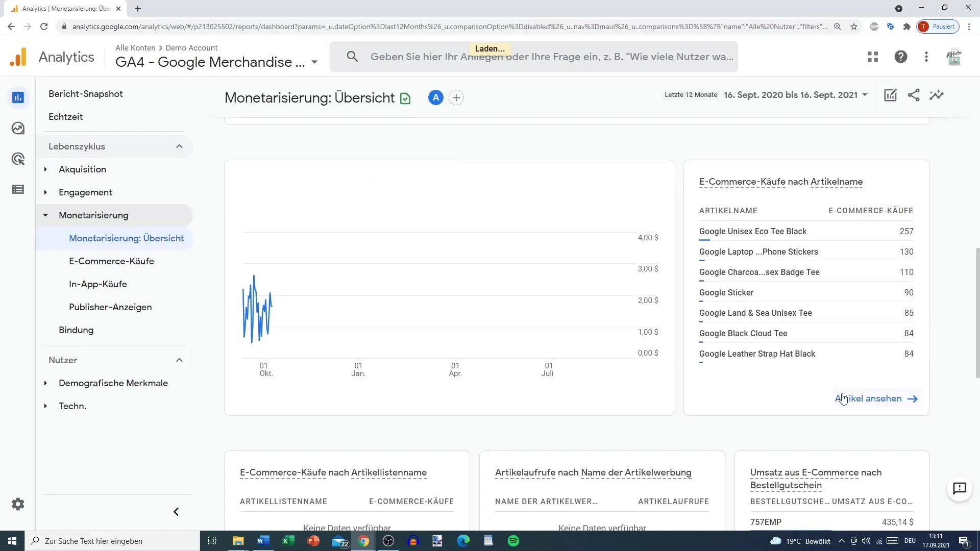The width and height of the screenshot is (980, 551).
Task: Click the Demo Account breadcrumb
Action: tap(191, 47)
